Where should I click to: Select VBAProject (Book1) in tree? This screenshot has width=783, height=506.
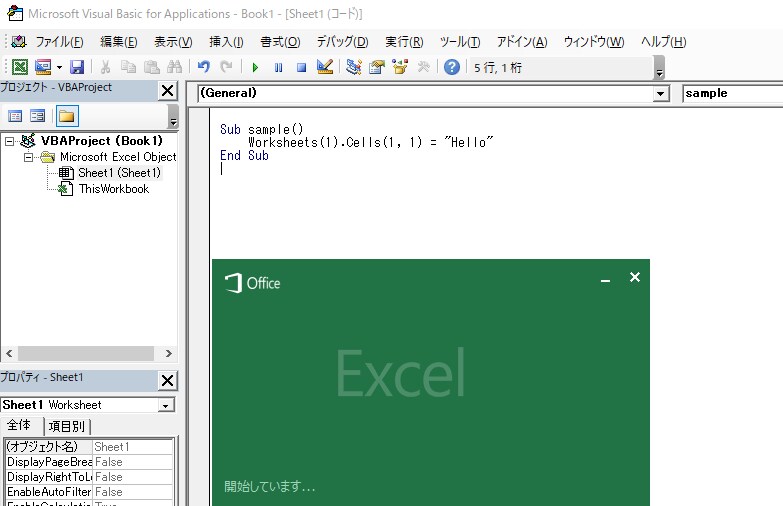click(x=101, y=141)
